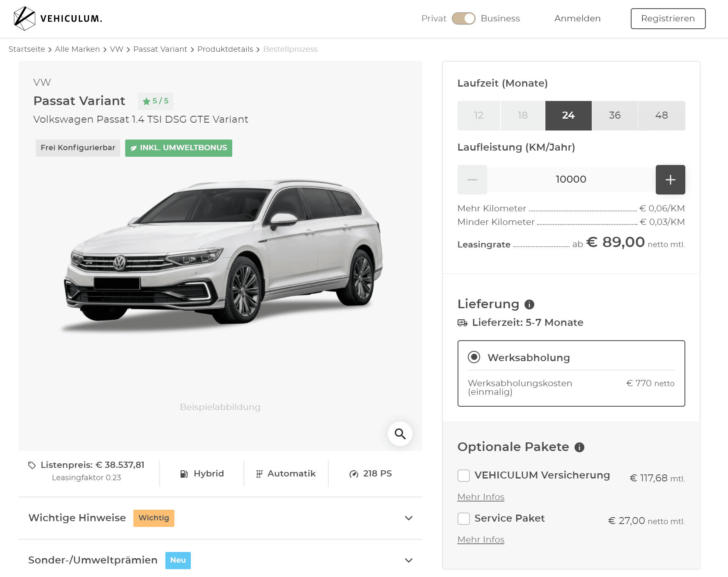728x577 pixels.
Task: Select the Werksabholung radio button
Action: (x=474, y=357)
